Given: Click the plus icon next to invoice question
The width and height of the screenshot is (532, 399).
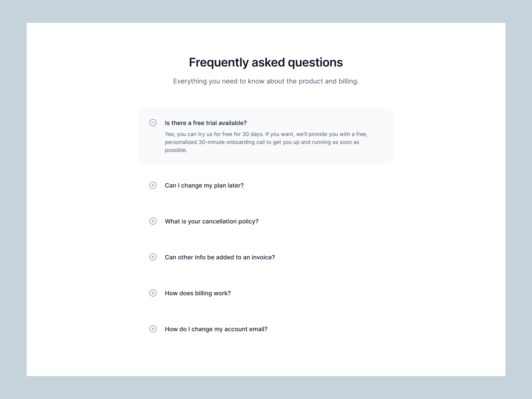Looking at the screenshot, I should [153, 257].
